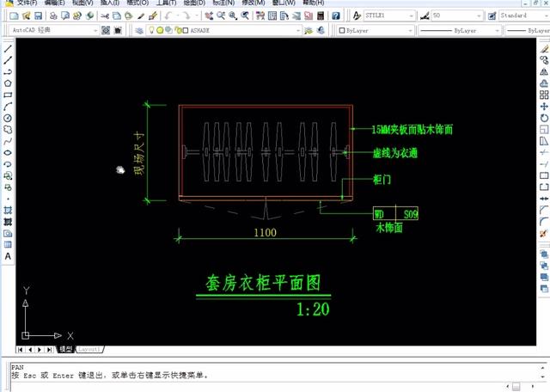The width and height of the screenshot is (550, 392).
Task: Open the 格式(O) menu
Action: (x=137, y=3)
